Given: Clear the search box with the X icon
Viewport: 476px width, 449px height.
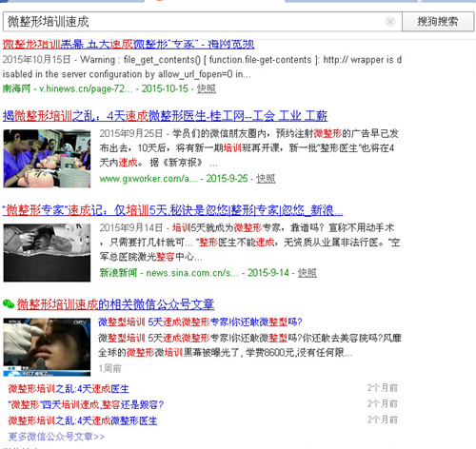Looking at the screenshot, I should coord(389,22).
